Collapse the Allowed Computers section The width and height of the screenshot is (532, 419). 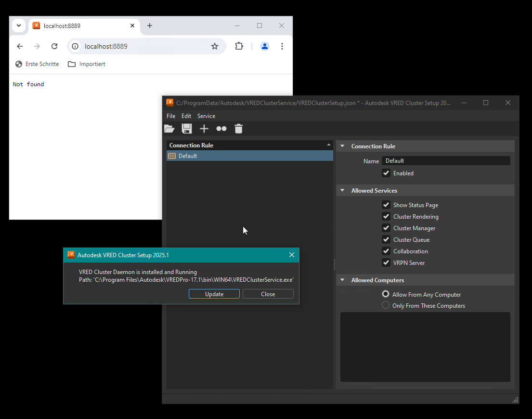coord(343,280)
